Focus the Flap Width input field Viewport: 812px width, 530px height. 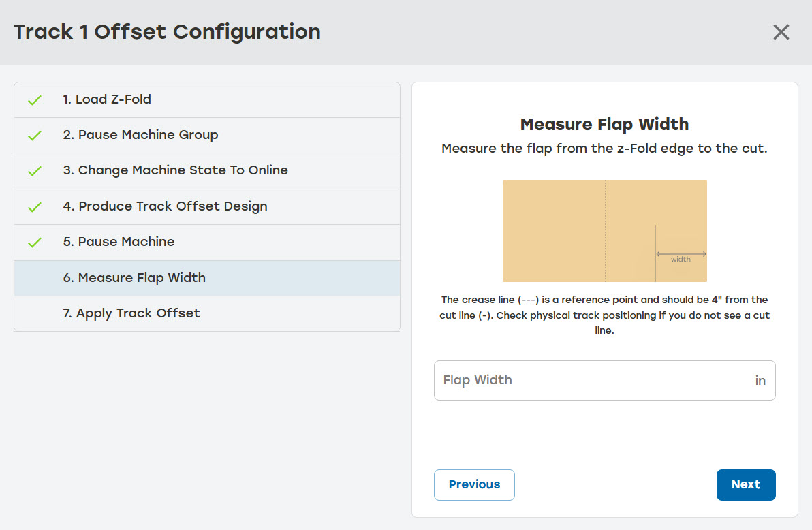604,380
